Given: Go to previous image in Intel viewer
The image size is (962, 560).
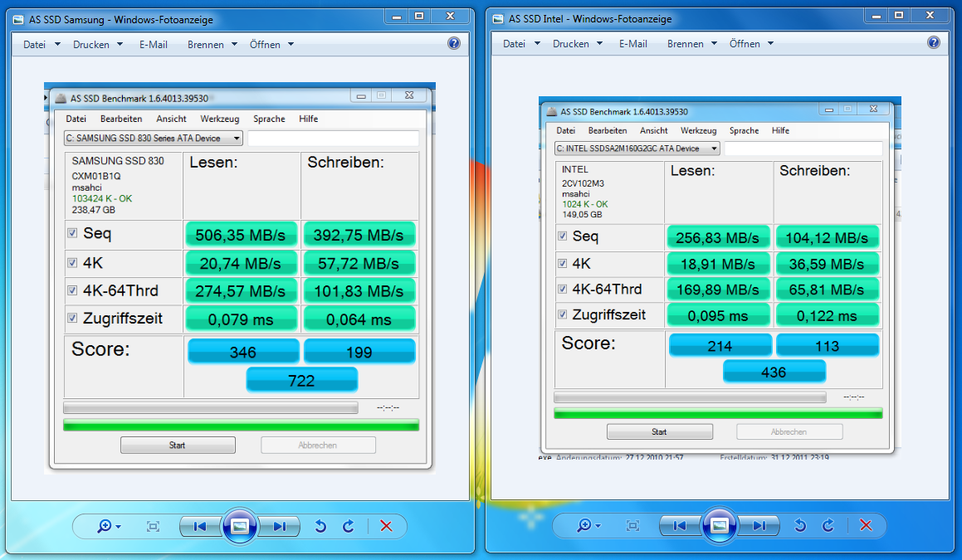Looking at the screenshot, I should pyautogui.click(x=680, y=526).
